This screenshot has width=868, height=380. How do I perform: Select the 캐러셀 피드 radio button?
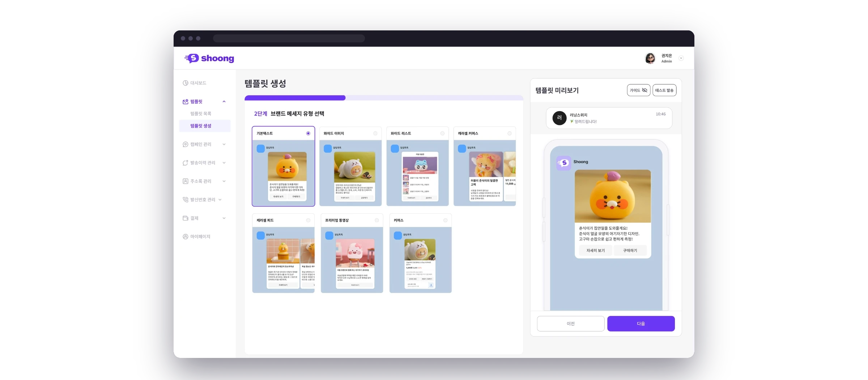pyautogui.click(x=308, y=220)
